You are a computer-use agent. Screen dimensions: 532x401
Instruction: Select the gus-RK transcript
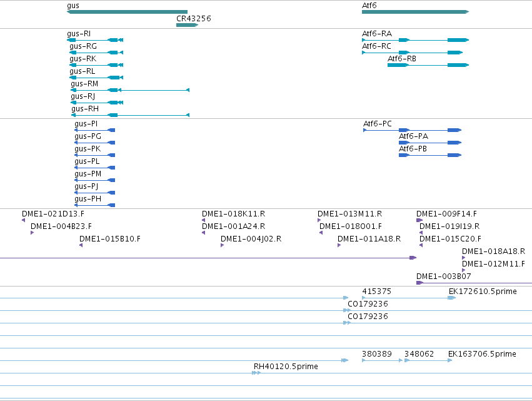pos(96,65)
